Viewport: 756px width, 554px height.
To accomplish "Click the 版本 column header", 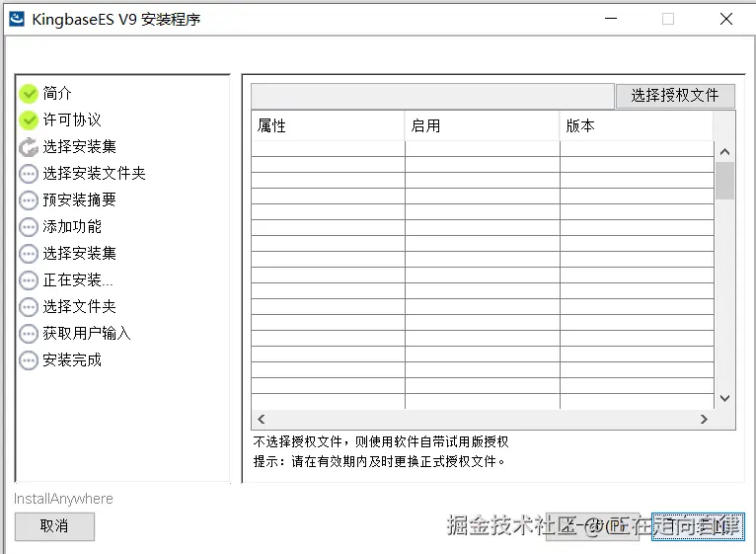I will click(637, 126).
